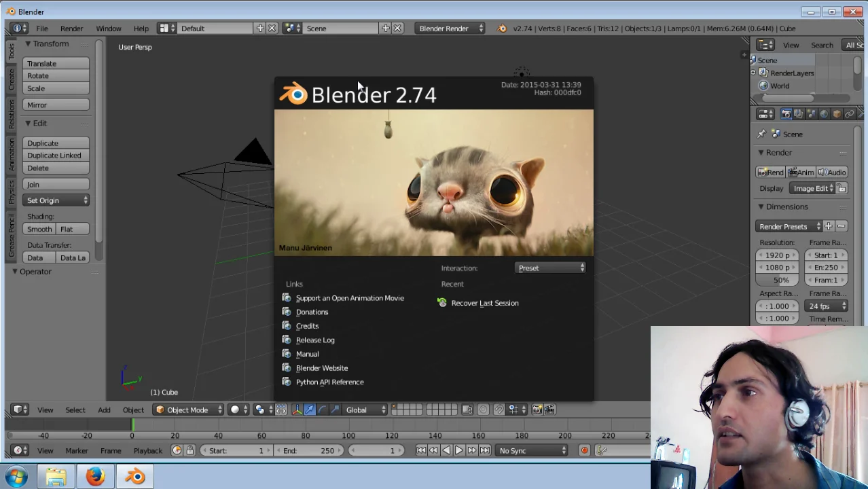Click the pin icon beside Scene

761,134
